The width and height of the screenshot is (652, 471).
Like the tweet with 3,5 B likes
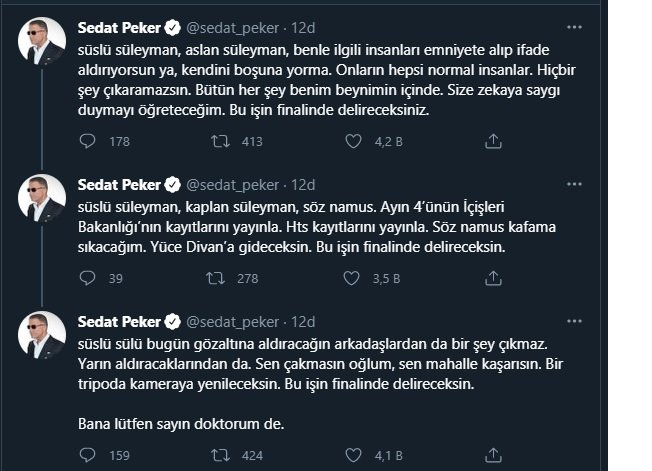click(x=351, y=278)
